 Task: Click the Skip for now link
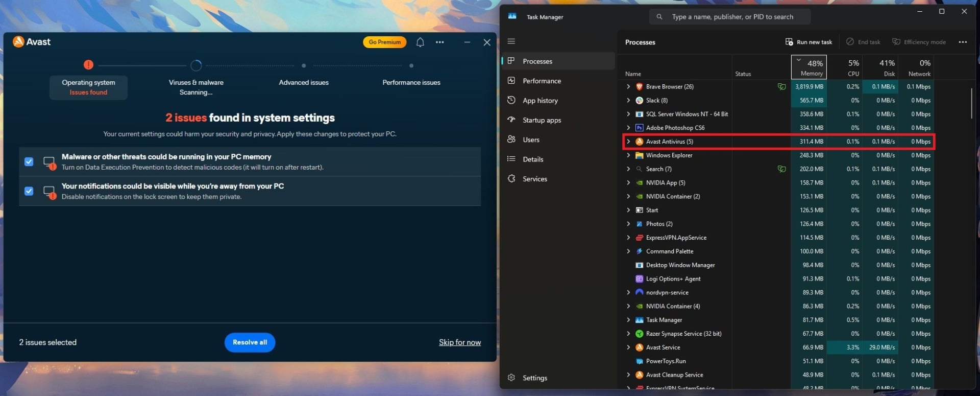click(x=459, y=342)
